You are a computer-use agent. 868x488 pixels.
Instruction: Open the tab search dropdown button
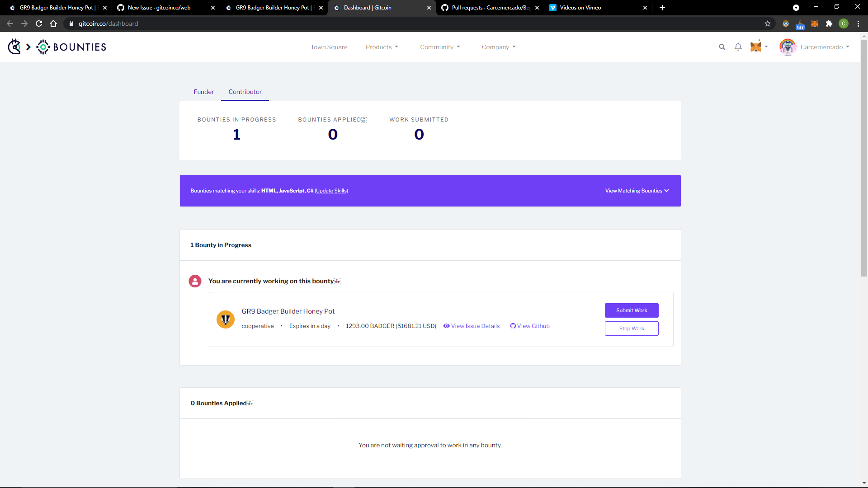(796, 8)
